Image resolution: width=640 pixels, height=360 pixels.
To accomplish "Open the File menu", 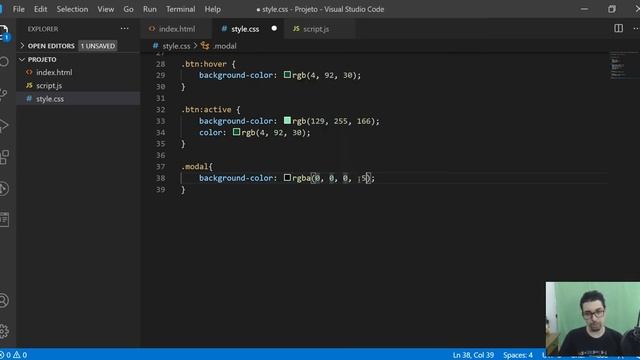I will point(18,9).
